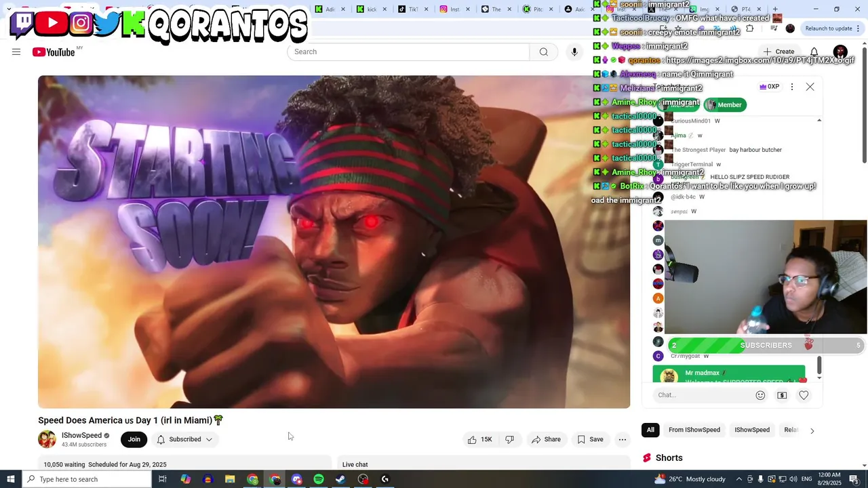Click the streamer webcam overlay
This screenshot has width=868, height=488.
pos(766,277)
